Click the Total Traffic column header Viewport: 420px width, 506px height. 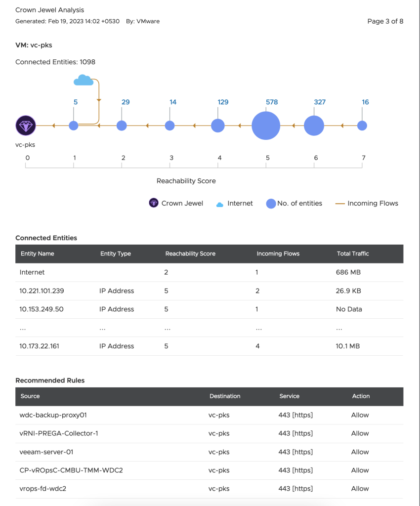pyautogui.click(x=353, y=253)
